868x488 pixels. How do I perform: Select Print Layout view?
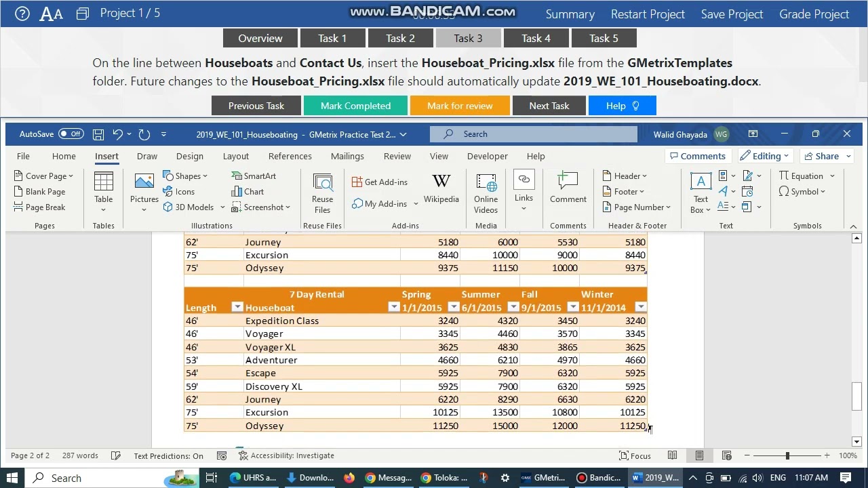pyautogui.click(x=699, y=455)
